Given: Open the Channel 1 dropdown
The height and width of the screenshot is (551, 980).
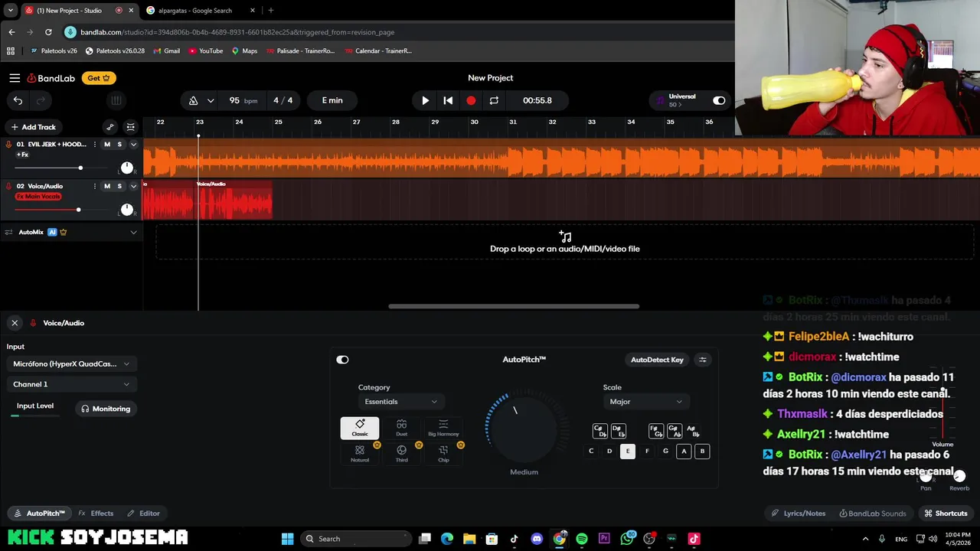Looking at the screenshot, I should 71,384.
